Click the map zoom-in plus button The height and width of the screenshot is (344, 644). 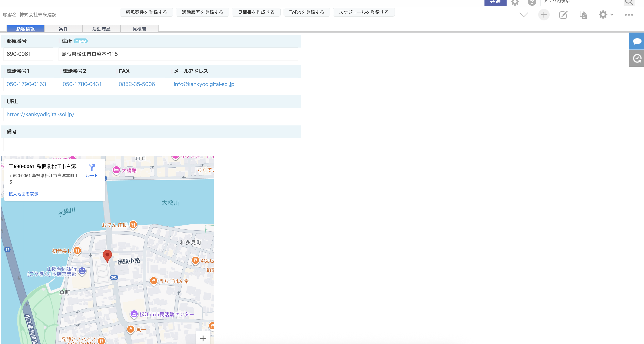203,338
